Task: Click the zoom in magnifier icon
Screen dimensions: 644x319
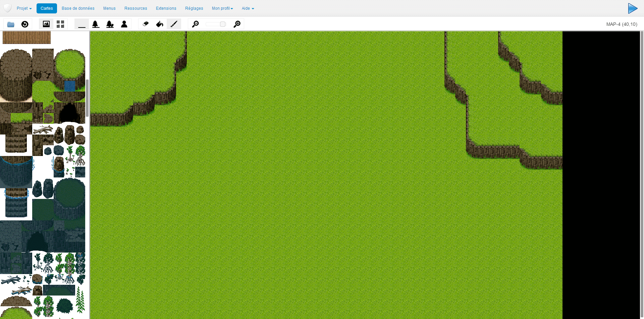Action: 237,24
